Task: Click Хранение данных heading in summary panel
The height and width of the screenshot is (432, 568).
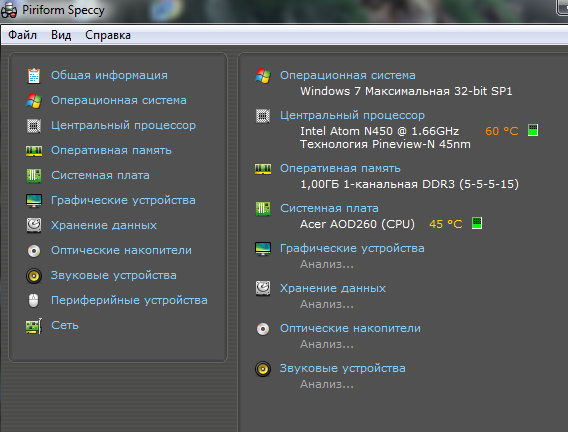Action: pos(333,289)
